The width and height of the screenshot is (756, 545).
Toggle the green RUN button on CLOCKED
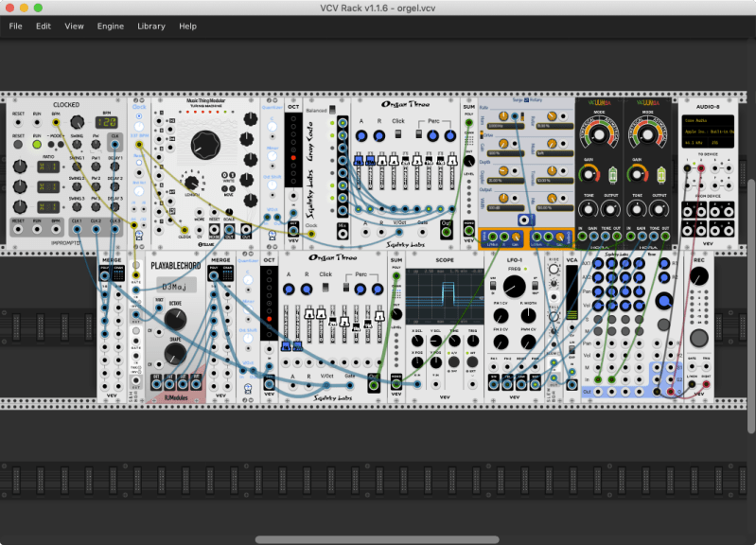(x=37, y=144)
